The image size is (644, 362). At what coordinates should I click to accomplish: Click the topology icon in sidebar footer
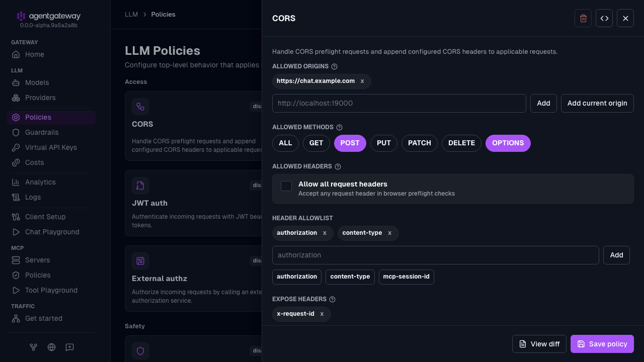[33, 347]
